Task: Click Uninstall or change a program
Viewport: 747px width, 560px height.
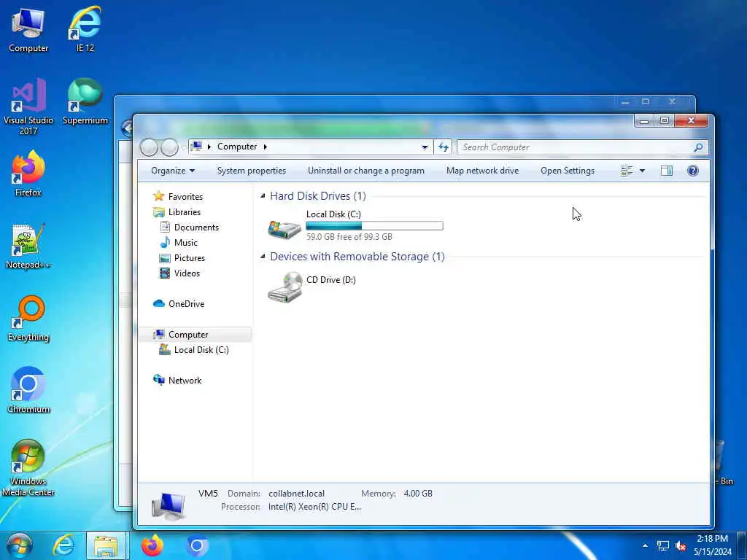Action: pyautogui.click(x=366, y=171)
